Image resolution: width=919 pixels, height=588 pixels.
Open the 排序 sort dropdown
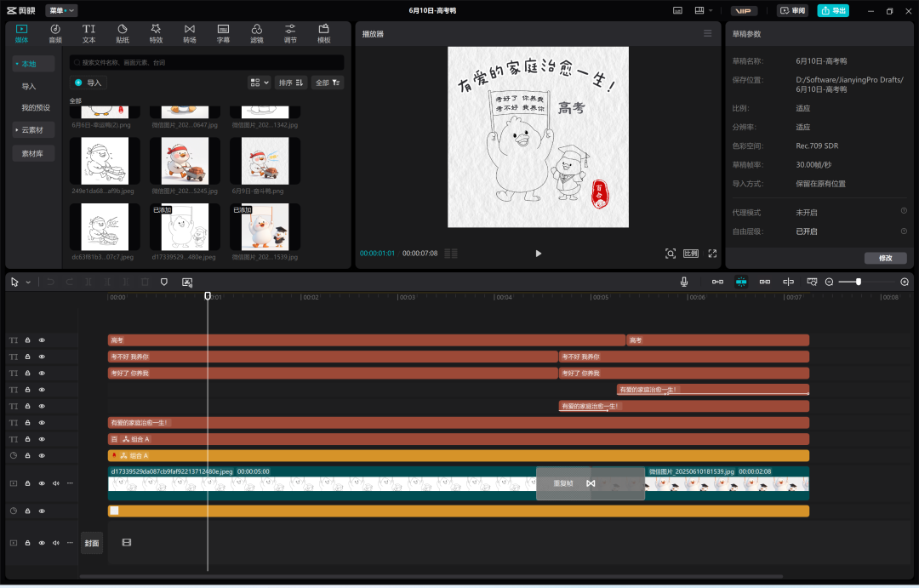click(x=291, y=83)
